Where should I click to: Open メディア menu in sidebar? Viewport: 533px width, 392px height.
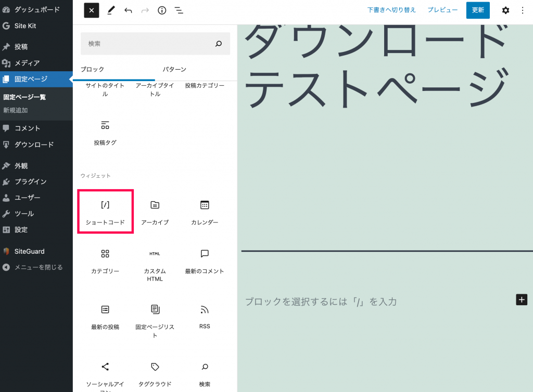[36, 63]
